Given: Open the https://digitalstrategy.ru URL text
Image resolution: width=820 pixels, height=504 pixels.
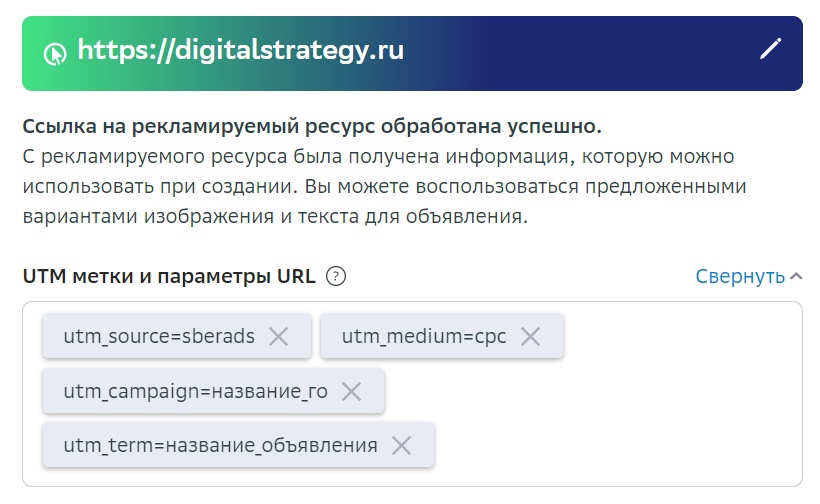Looking at the screenshot, I should 240,50.
